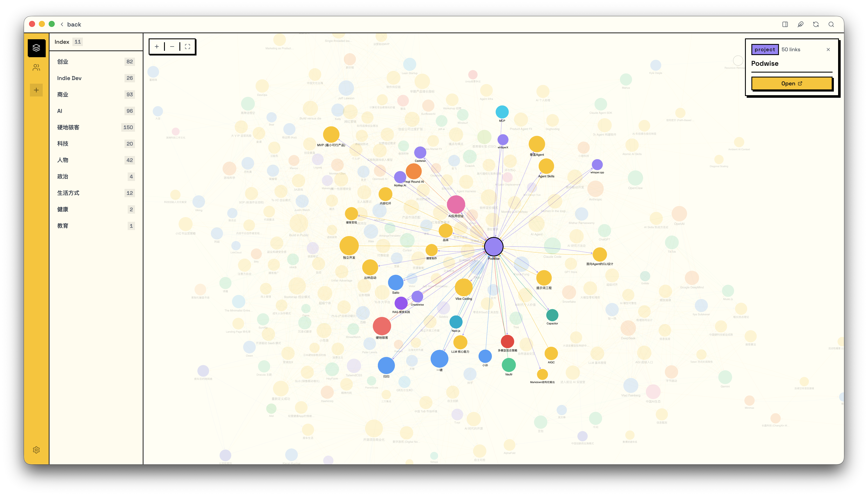Click the RAG 搜索实践 purple node

click(401, 303)
